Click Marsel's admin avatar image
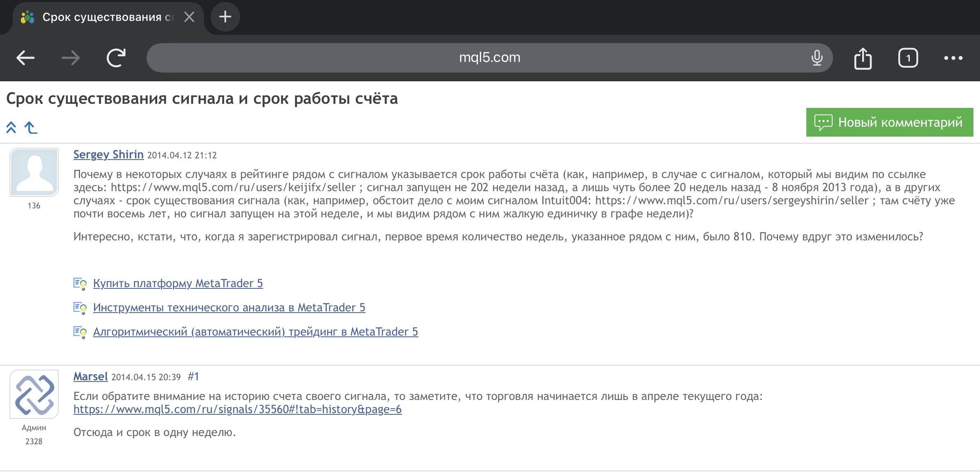The height and width of the screenshot is (473, 980). tap(34, 394)
